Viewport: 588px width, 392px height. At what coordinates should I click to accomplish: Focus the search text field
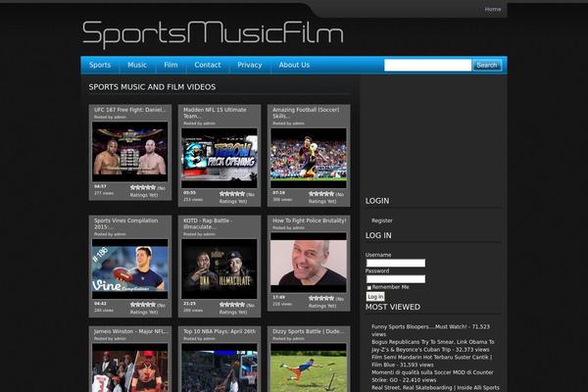click(x=427, y=65)
